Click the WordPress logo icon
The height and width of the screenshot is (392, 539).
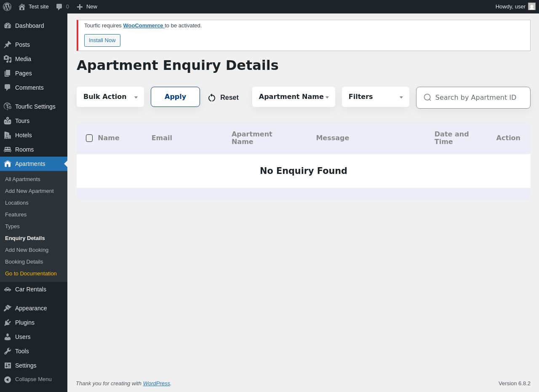(7, 7)
